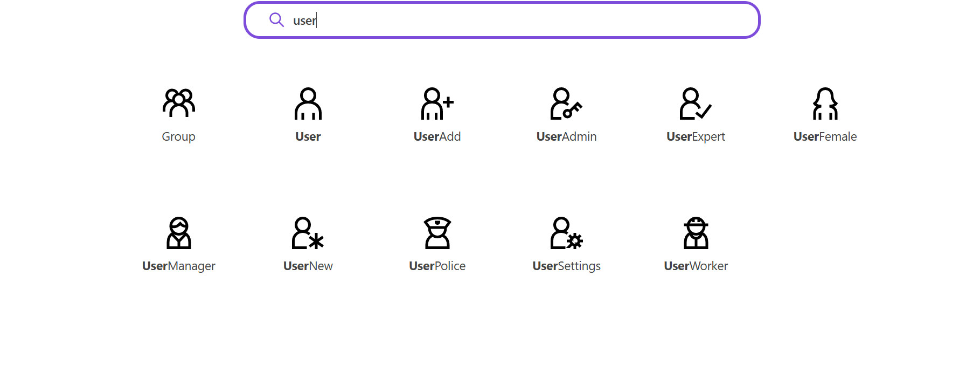Click the "UserManager" caption text

(178, 266)
